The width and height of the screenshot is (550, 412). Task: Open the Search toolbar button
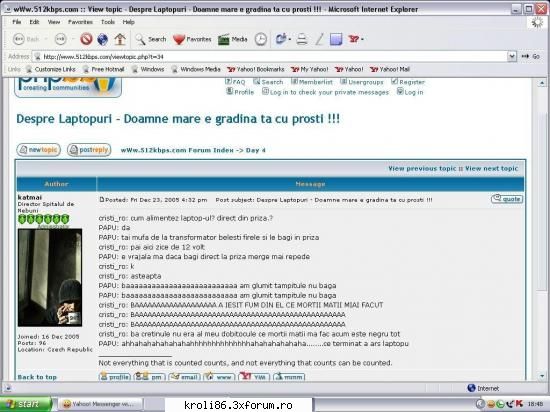[x=150, y=39]
